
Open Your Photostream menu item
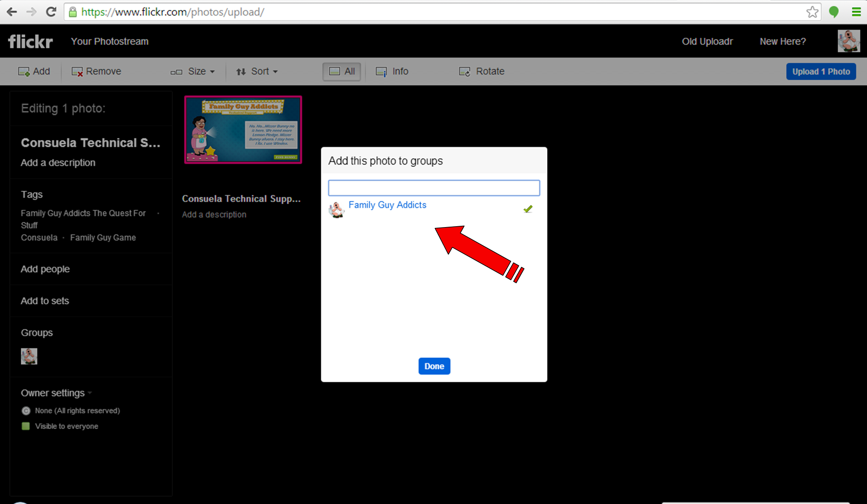[x=110, y=42]
